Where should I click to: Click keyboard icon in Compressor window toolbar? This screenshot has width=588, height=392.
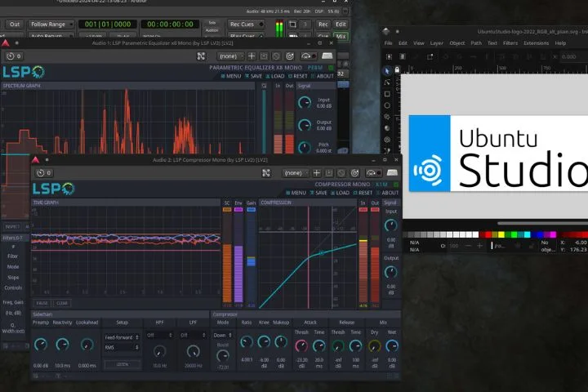(392, 172)
